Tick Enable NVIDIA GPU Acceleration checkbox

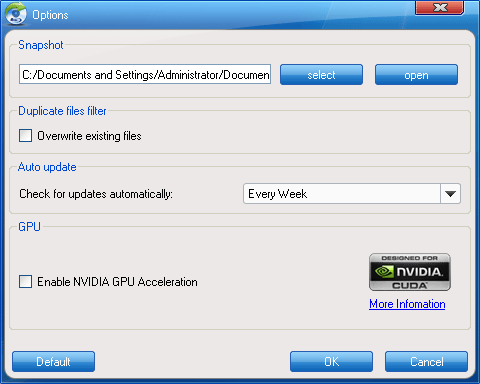click(25, 282)
